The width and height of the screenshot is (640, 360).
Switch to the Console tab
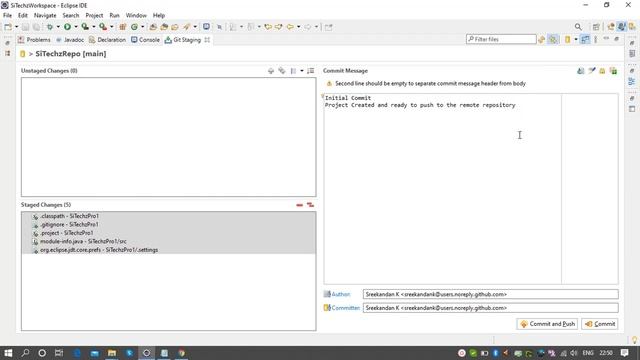click(x=145, y=40)
